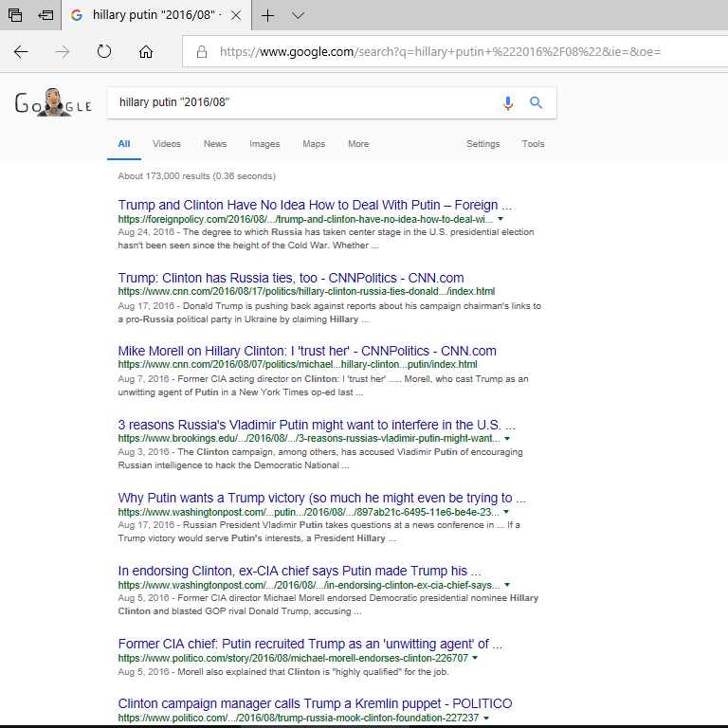The image size is (728, 728).
Task: Switch to the Videos tab
Action: 167,144
